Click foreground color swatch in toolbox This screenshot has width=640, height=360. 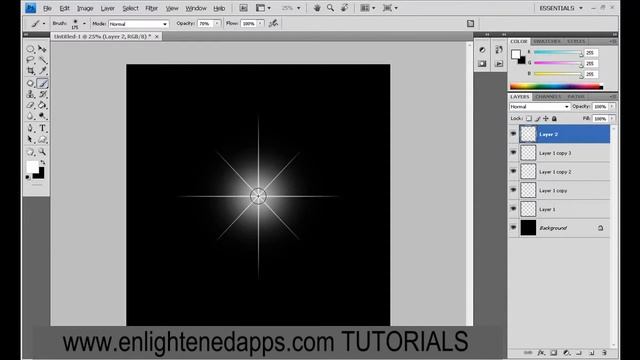pyautogui.click(x=32, y=167)
